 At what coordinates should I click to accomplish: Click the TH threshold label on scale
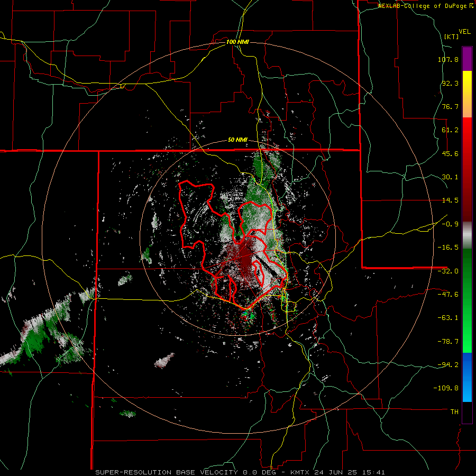pos(454,412)
